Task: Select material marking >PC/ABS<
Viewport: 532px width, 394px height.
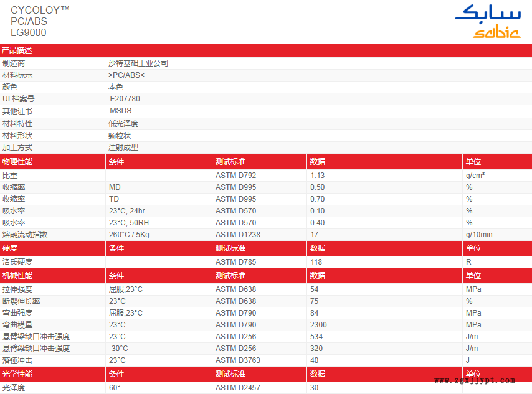Action: click(126, 75)
